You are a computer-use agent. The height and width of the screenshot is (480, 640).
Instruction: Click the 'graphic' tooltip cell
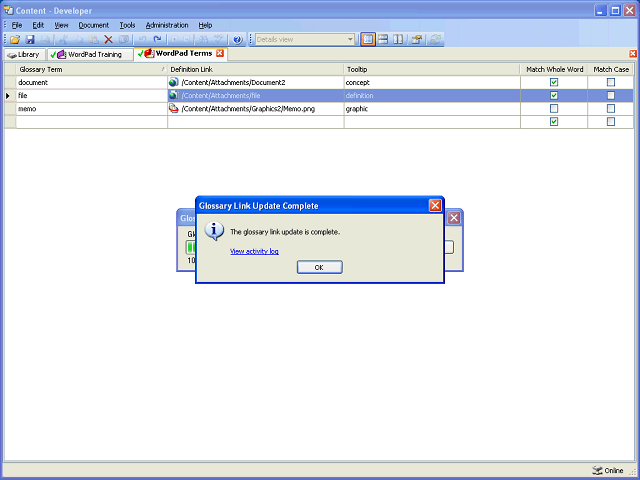click(x=432, y=109)
